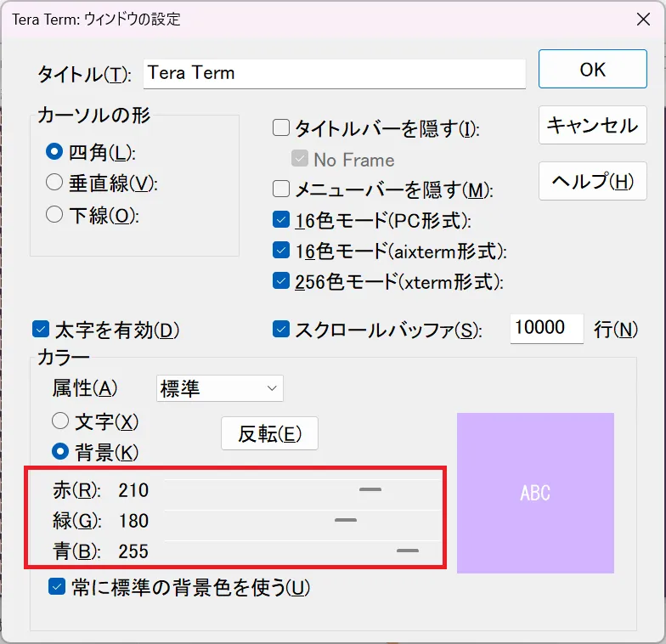Click the 青(B) blue slider thumb

408,551
